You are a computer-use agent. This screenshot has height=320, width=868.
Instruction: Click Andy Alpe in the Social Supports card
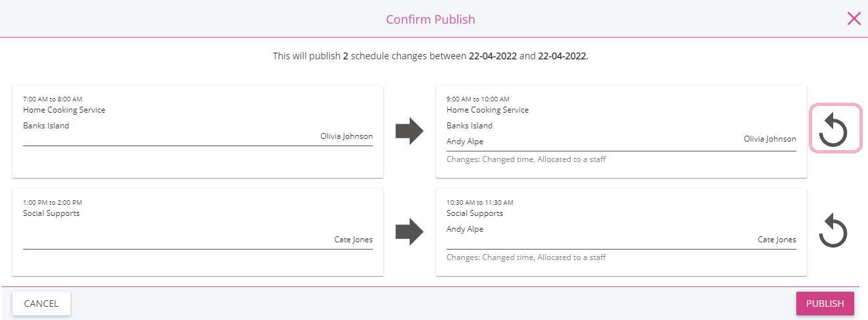(x=465, y=230)
